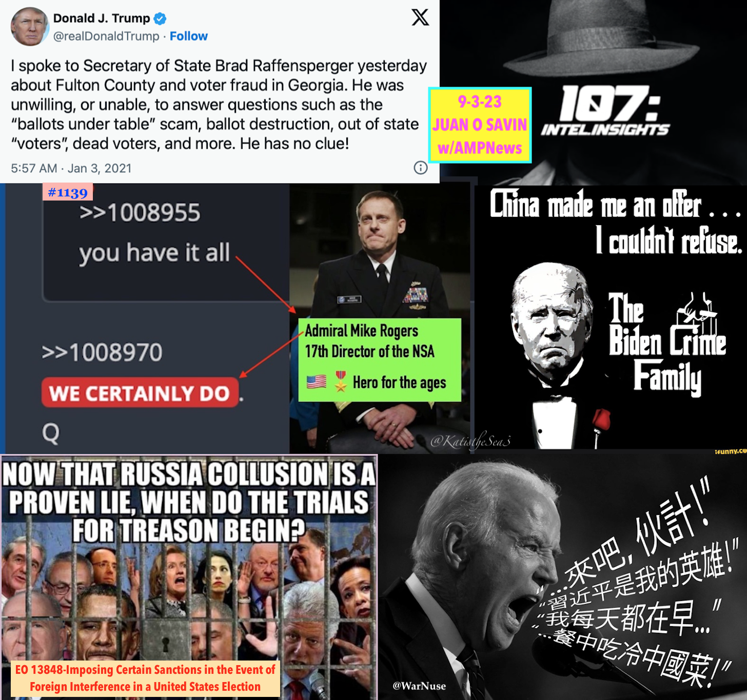Click the medal emoji beside Hero text

[x=341, y=382]
